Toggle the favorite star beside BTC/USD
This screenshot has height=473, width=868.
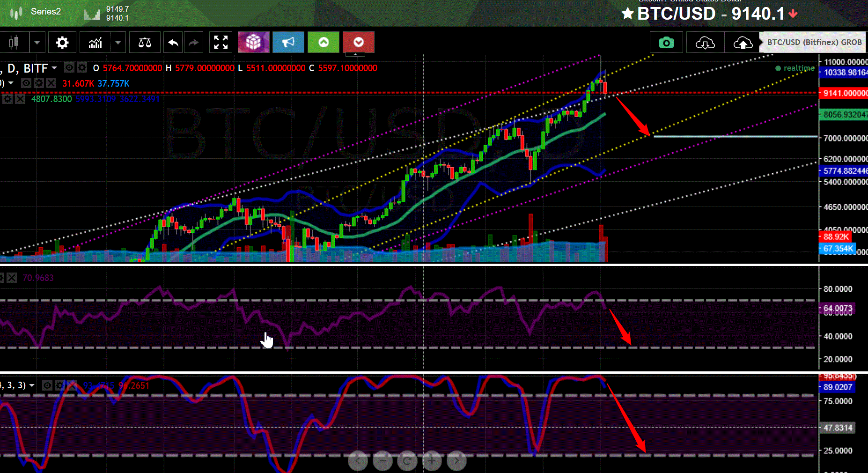[x=627, y=14]
